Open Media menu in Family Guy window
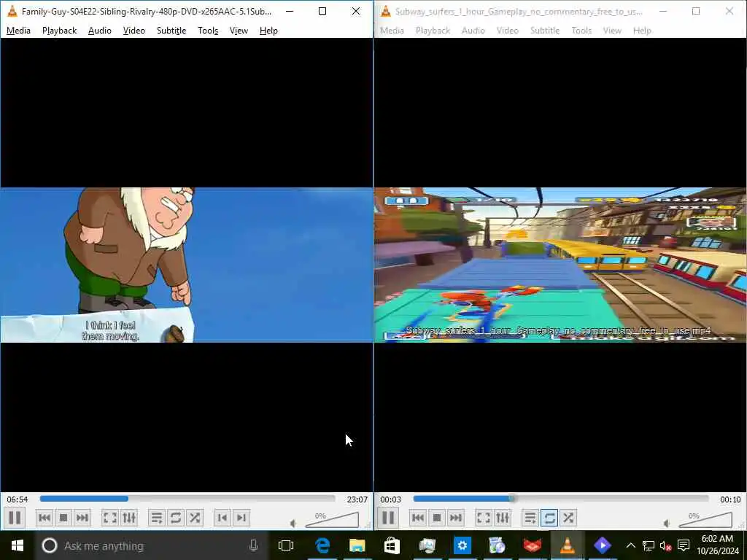The height and width of the screenshot is (560, 747). point(18,31)
